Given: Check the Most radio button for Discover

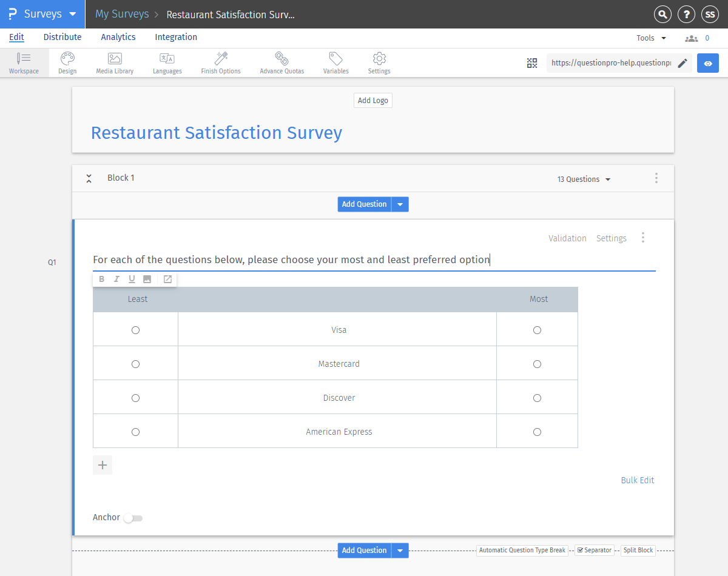Looking at the screenshot, I should 537,398.
